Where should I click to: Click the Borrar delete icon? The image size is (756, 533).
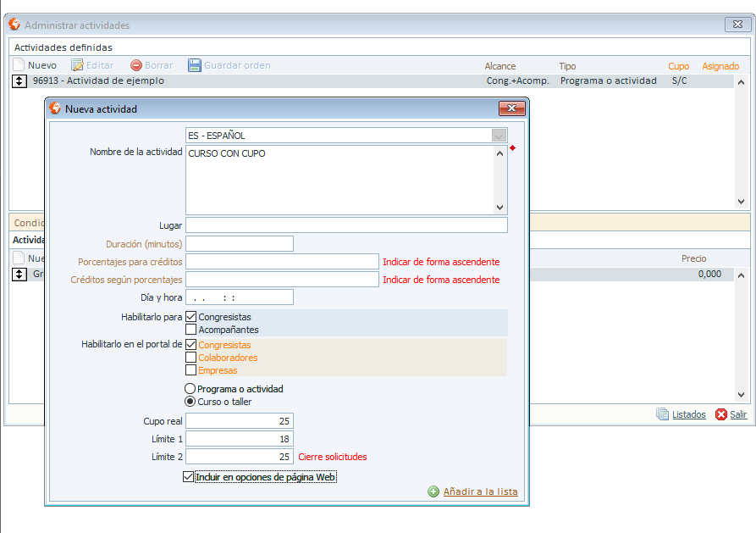[136, 65]
